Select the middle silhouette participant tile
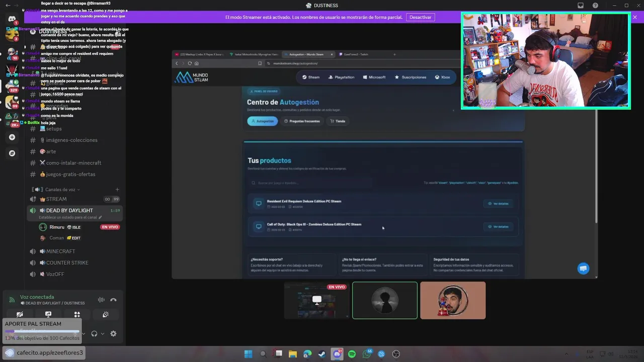Screen dimensions: 644x362 (385, 301)
